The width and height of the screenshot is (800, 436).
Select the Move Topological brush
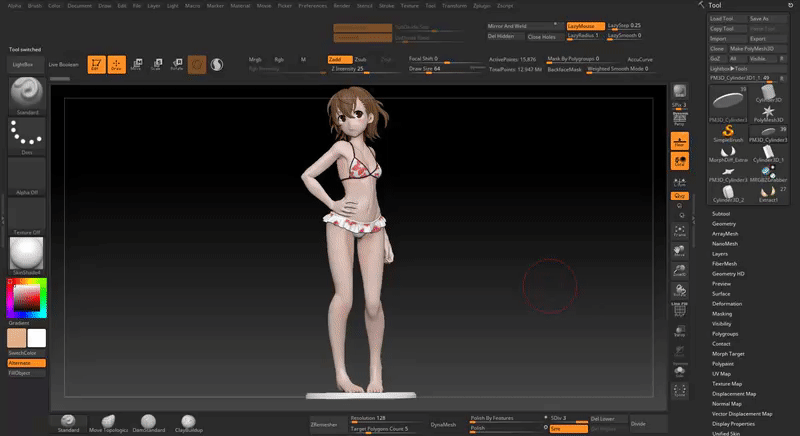(x=108, y=424)
